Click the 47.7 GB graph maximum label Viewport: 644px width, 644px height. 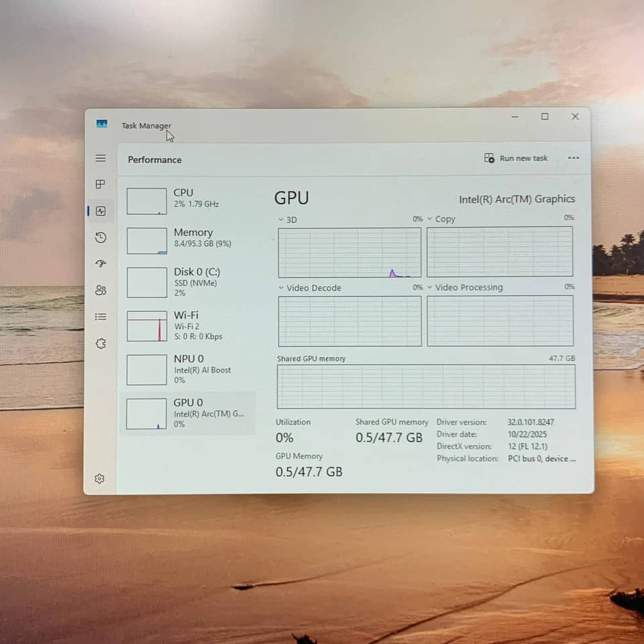pyautogui.click(x=562, y=358)
